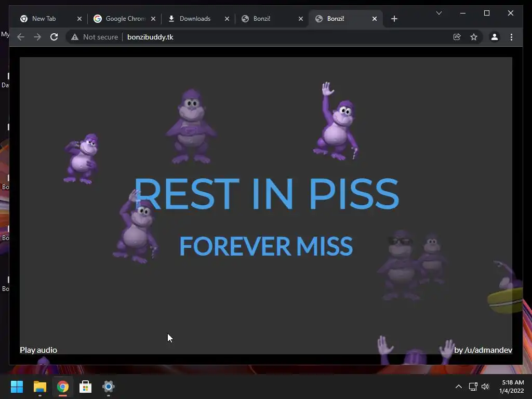Switch to the Google Chrome tab

click(126, 19)
